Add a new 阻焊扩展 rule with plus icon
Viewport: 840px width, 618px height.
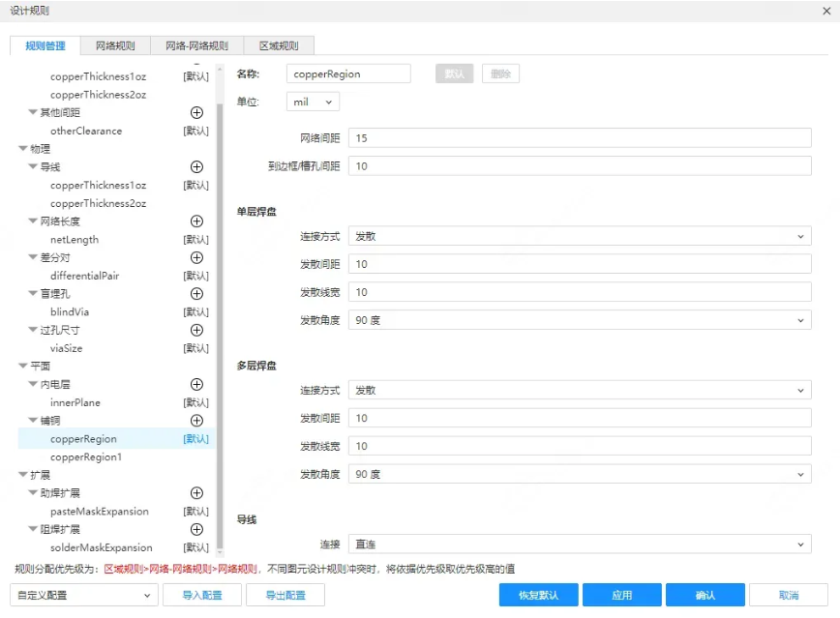click(x=196, y=529)
